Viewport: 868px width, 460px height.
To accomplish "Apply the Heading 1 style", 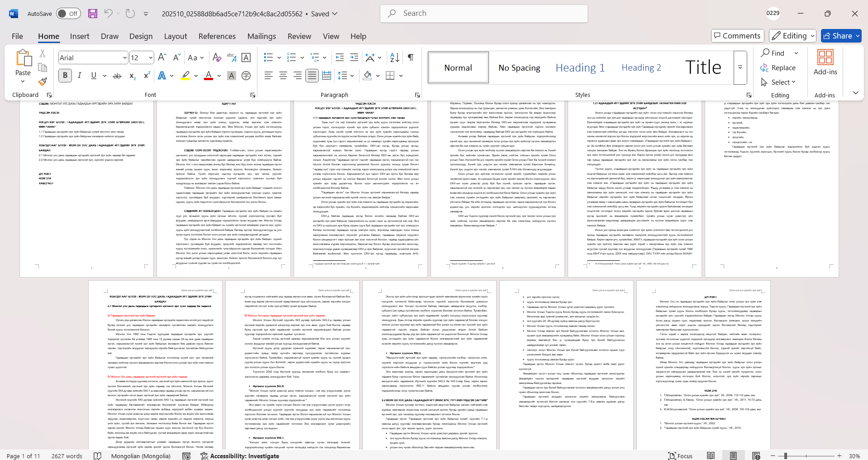I will (580, 68).
